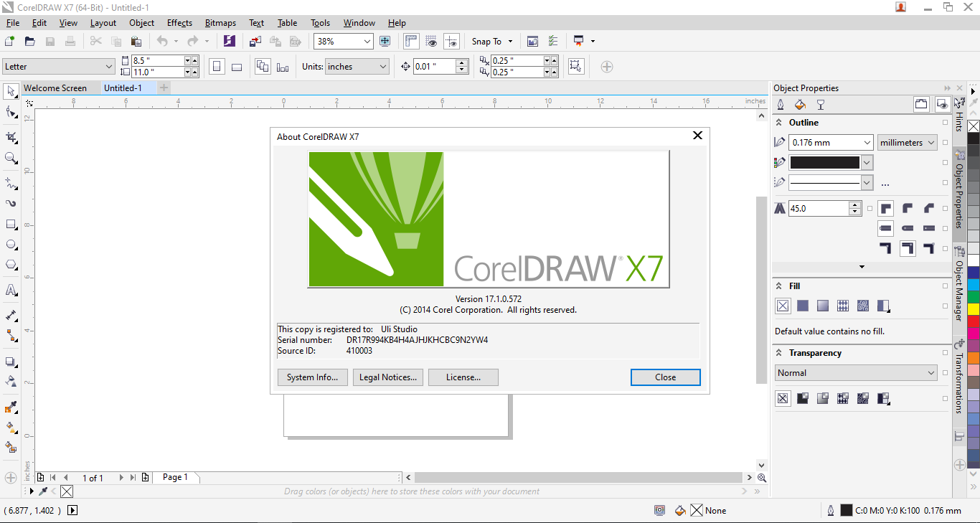Select the Ellipse tool
980x523 pixels.
pyautogui.click(x=10, y=244)
